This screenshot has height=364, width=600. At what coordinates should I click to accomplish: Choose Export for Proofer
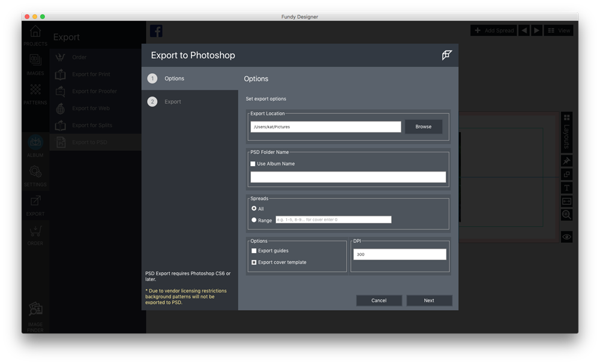[x=95, y=91]
